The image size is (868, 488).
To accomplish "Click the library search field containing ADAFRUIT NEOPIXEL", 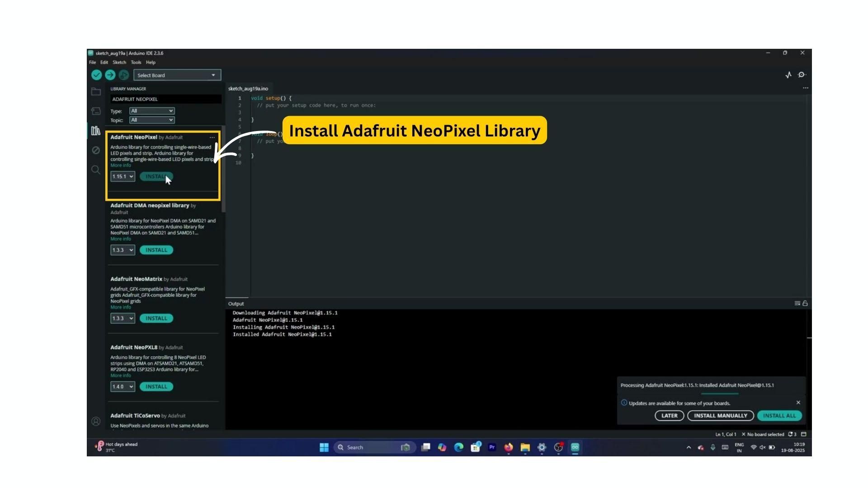I will (165, 99).
